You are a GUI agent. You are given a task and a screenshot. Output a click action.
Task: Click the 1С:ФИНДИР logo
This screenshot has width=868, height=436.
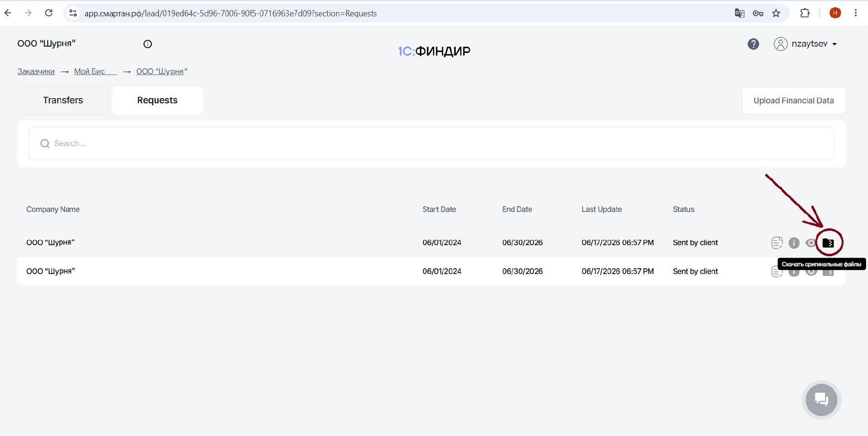pos(434,51)
